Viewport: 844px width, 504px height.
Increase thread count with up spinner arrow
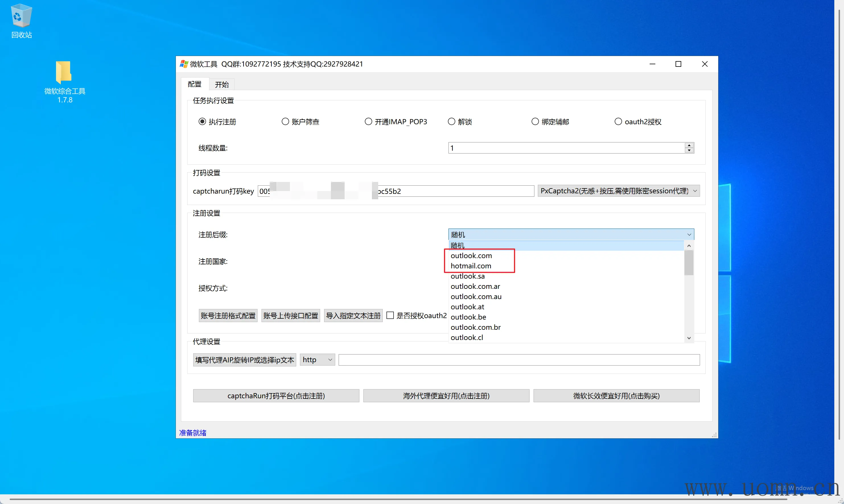click(689, 145)
